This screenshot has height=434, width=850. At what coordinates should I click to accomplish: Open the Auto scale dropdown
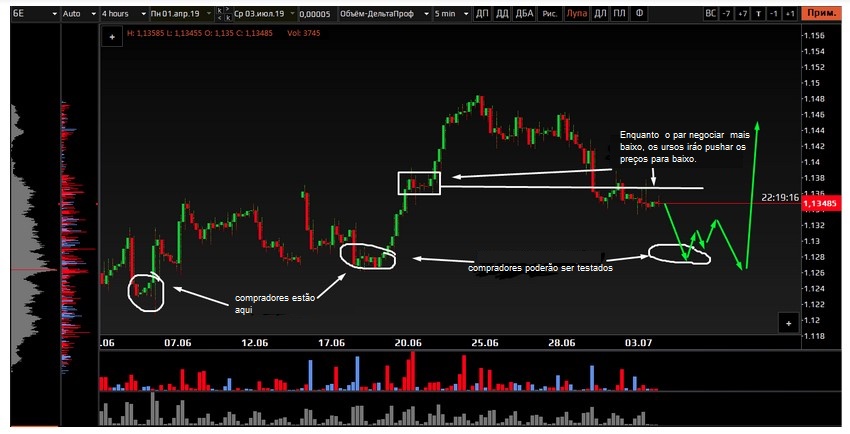(x=79, y=14)
